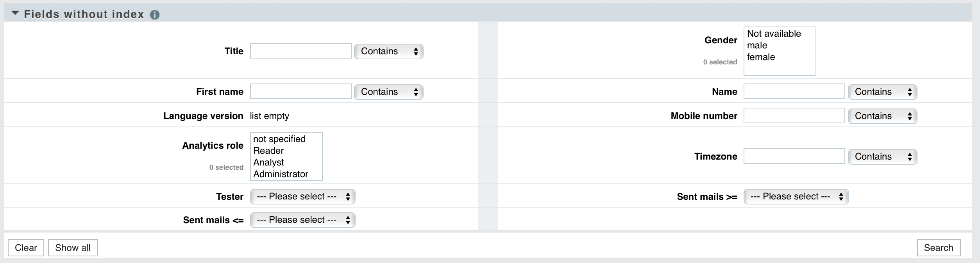
Task: Click the Search button
Action: tap(939, 248)
